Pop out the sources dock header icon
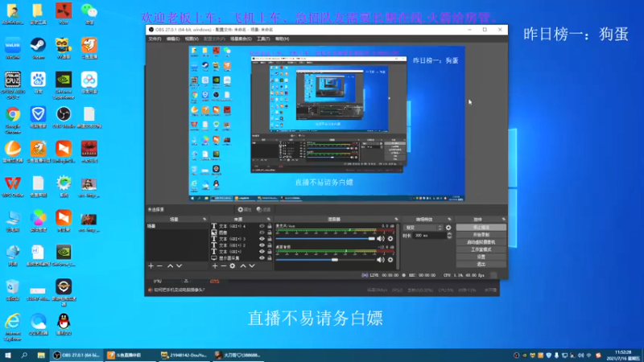This screenshot has width=644, height=362. [269, 220]
